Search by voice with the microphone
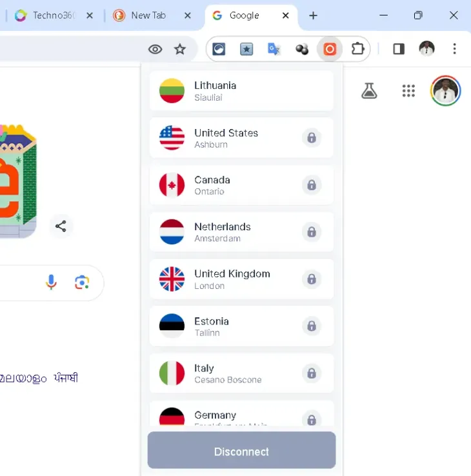The image size is (471, 476). 51,282
